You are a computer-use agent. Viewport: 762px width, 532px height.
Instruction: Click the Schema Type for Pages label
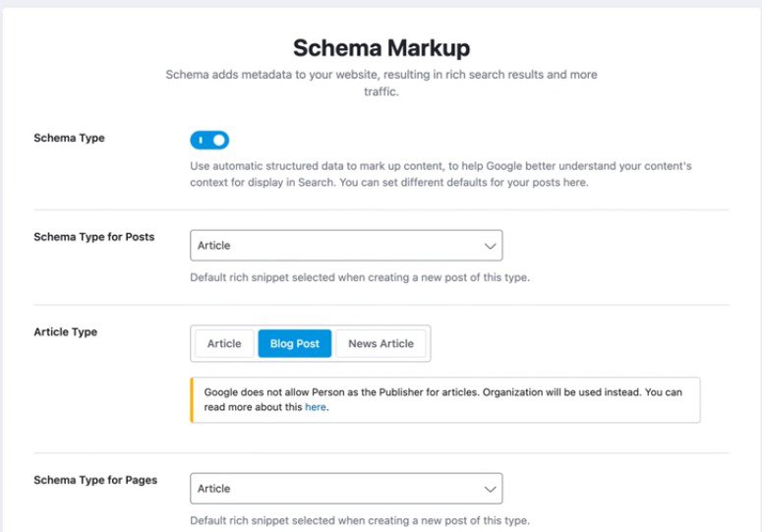click(x=95, y=480)
